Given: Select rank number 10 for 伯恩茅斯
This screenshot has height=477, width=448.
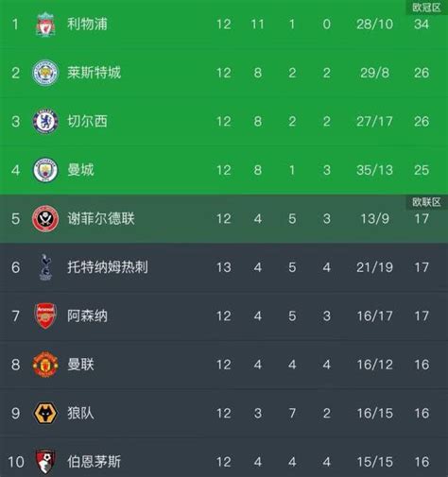Looking at the screenshot, I should tap(16, 462).
